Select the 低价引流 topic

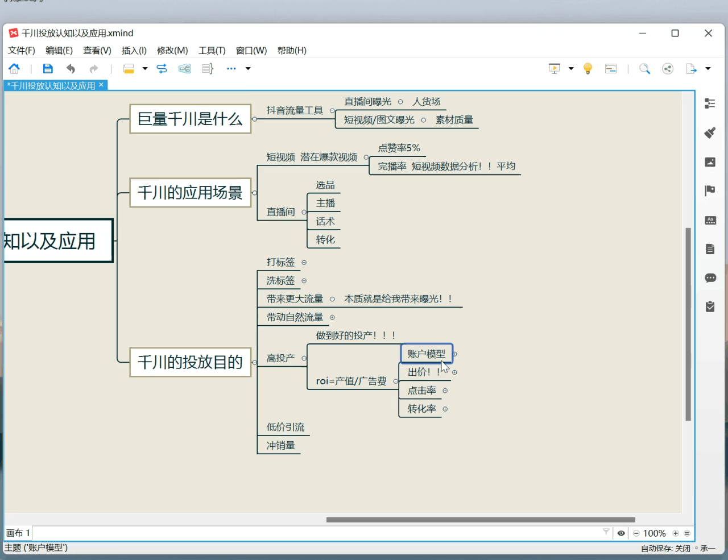click(286, 427)
